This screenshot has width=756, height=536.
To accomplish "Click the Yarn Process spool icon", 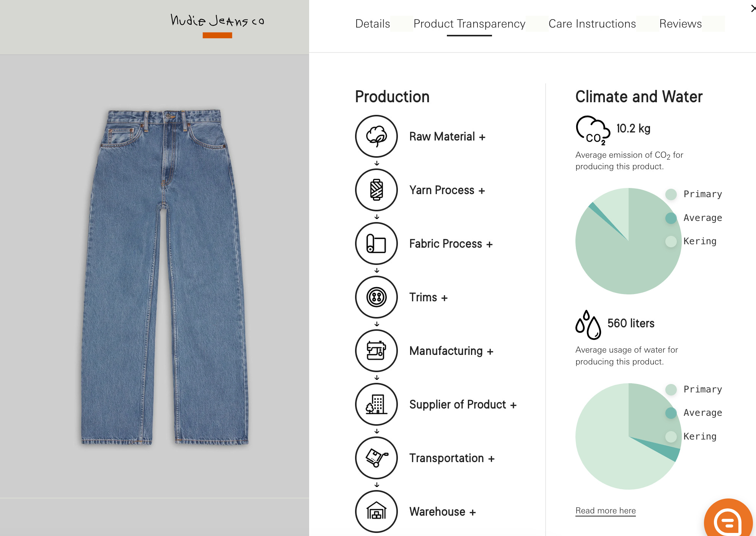I will tap(376, 190).
